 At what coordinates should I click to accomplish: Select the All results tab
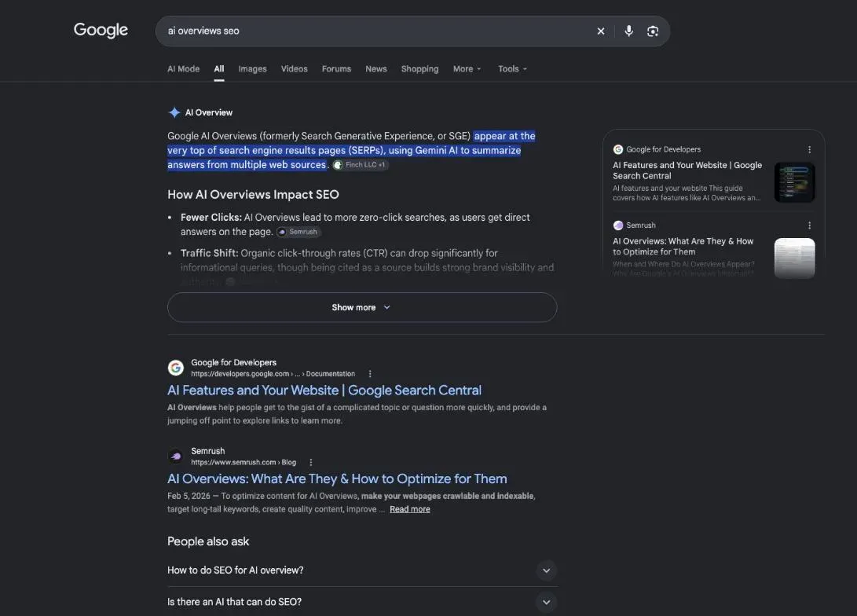(x=219, y=69)
